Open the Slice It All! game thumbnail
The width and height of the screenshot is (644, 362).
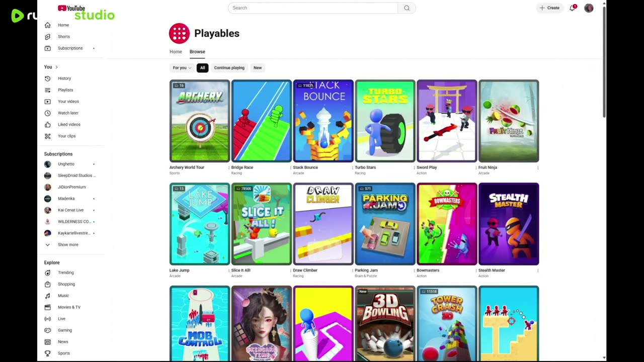(x=262, y=224)
